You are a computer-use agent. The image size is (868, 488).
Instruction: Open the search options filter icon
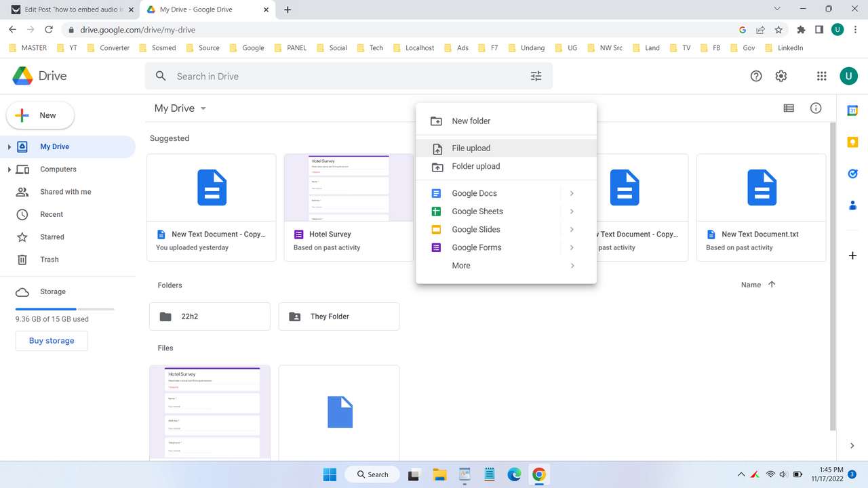(536, 76)
